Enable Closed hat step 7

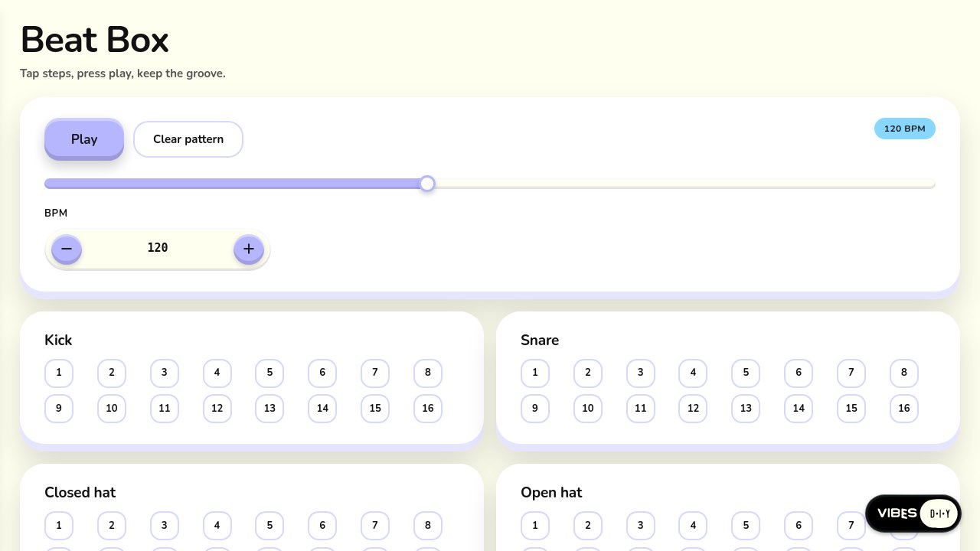click(x=375, y=526)
